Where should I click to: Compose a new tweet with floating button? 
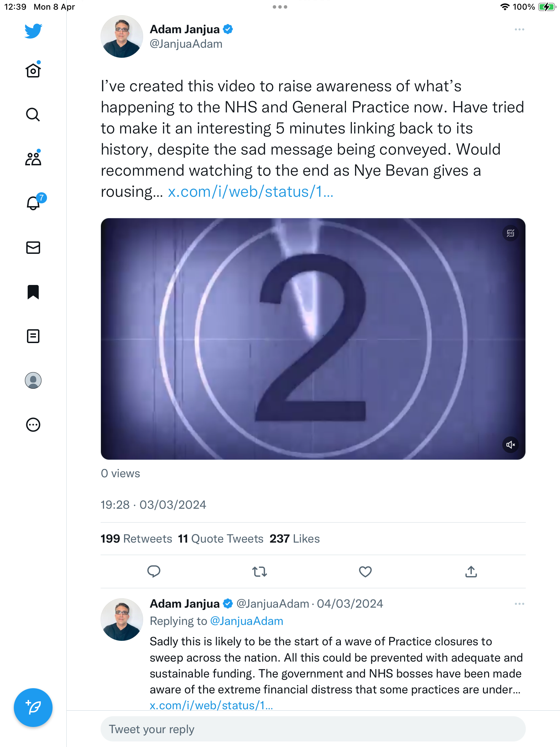(x=33, y=708)
